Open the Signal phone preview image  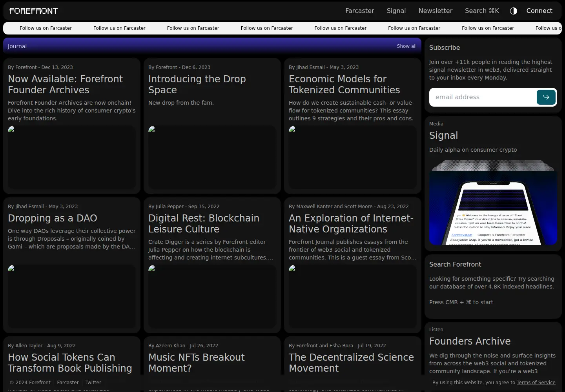point(493,202)
